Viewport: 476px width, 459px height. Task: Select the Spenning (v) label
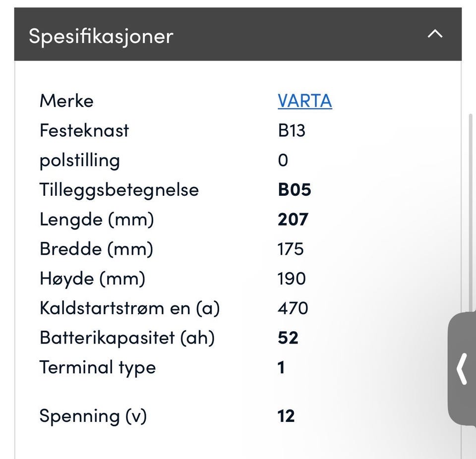tap(93, 416)
